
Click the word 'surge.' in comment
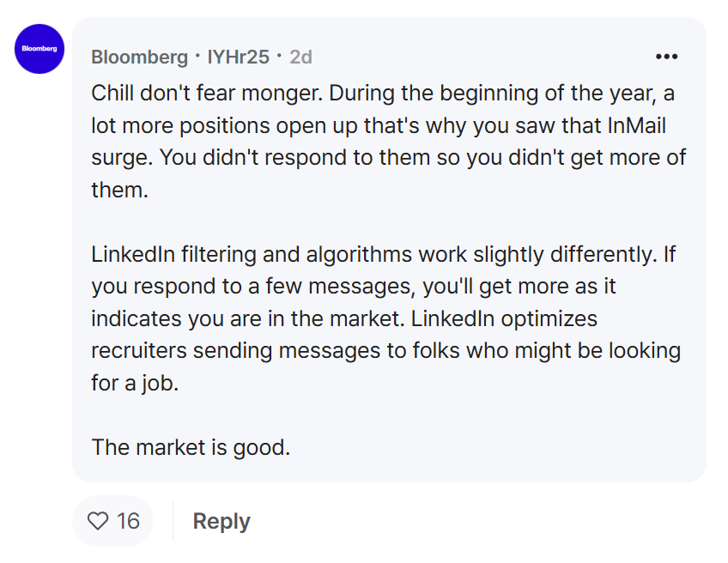(122, 158)
